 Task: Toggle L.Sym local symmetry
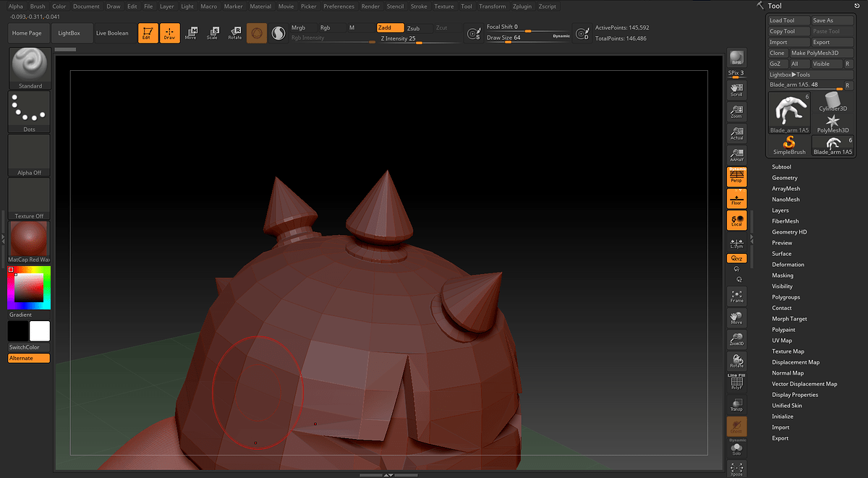[736, 243]
